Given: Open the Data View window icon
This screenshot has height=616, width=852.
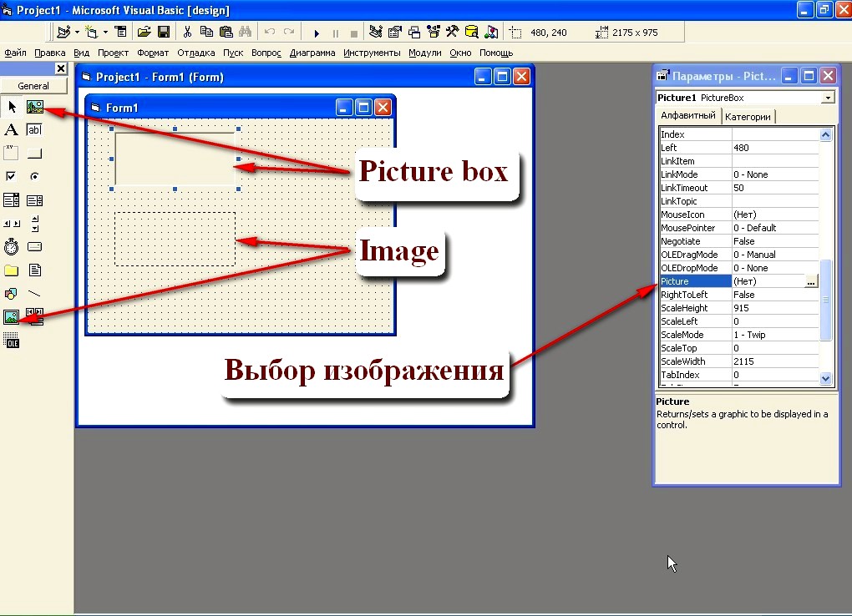Looking at the screenshot, I should click(x=472, y=32).
